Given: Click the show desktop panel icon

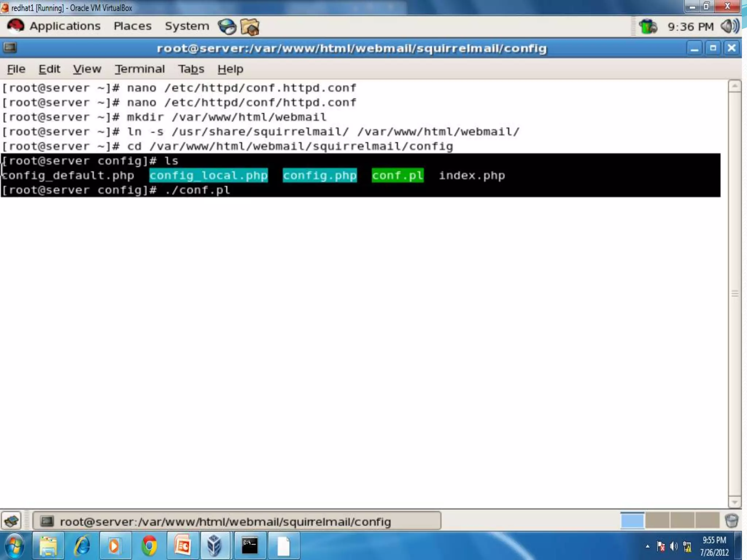Looking at the screenshot, I should pos(12,521).
